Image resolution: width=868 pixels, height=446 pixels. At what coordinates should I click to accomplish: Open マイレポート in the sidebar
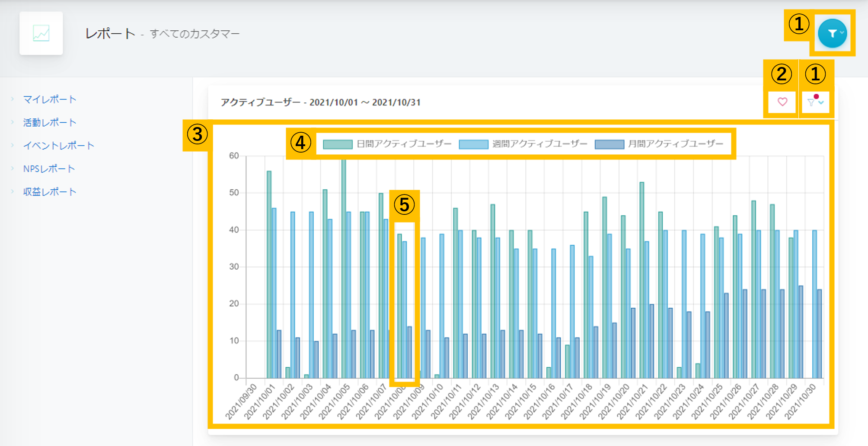[50, 99]
